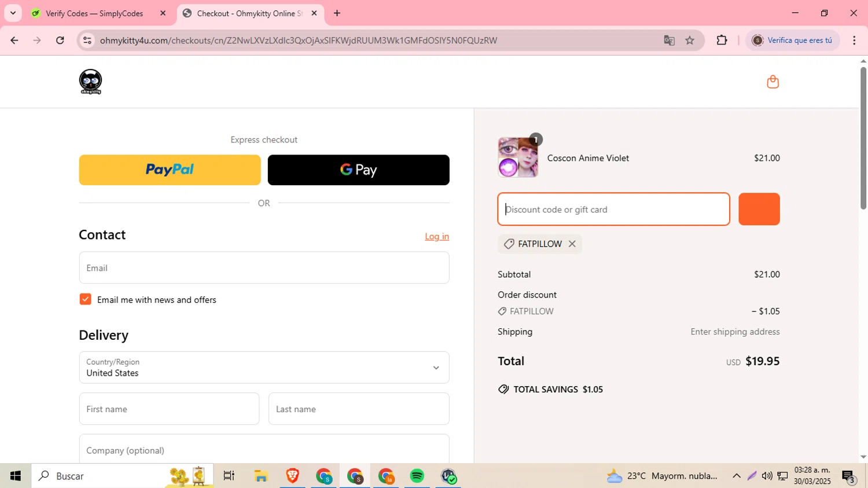This screenshot has width=868, height=488.
Task: Bookmark this page with the star icon
Action: (x=690, y=41)
